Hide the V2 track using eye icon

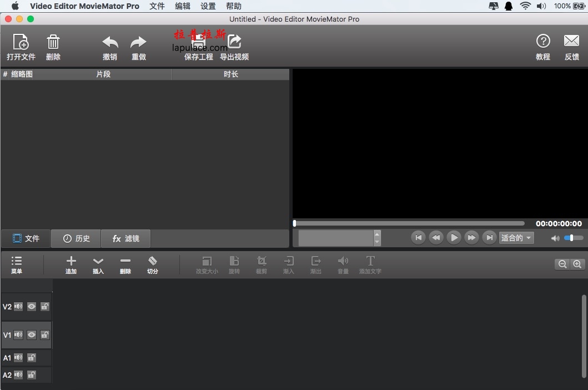tap(32, 307)
